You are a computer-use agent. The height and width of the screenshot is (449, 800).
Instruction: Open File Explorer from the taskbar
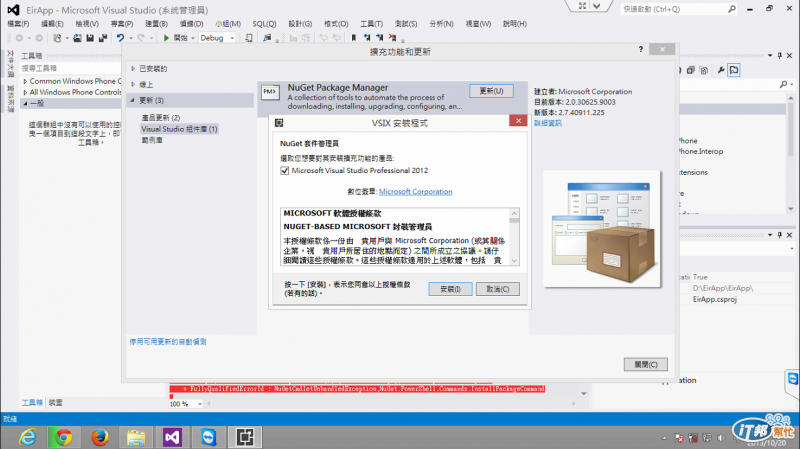point(136,437)
